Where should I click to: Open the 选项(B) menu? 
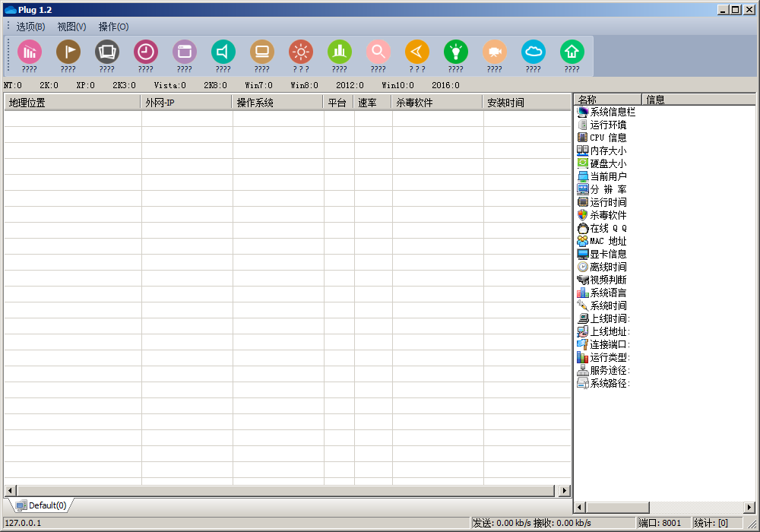pos(30,27)
